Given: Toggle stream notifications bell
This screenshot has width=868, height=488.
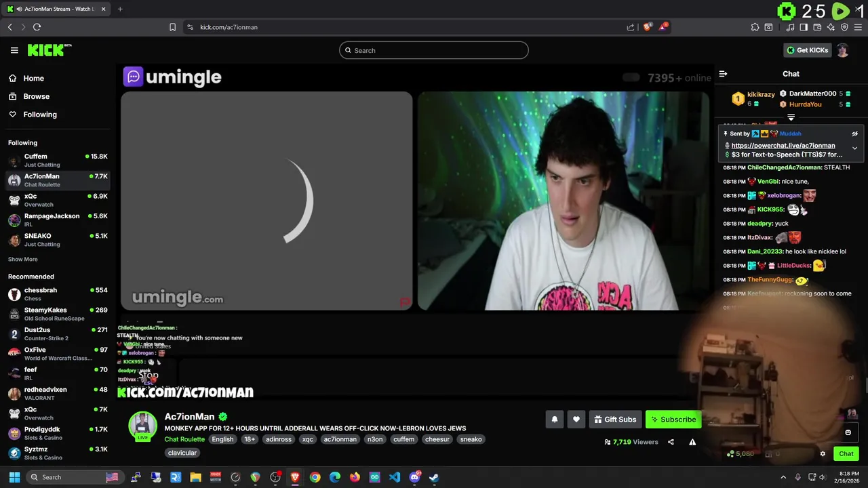Looking at the screenshot, I should (x=554, y=420).
